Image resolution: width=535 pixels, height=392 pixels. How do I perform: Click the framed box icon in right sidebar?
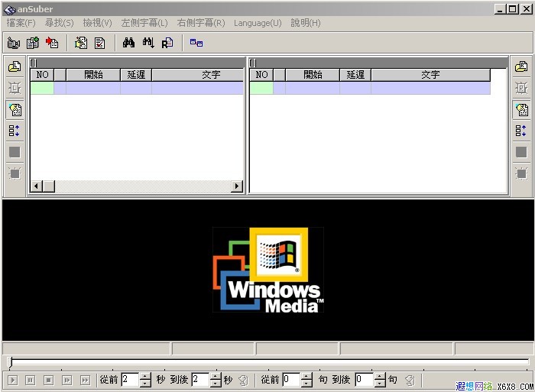point(521,88)
